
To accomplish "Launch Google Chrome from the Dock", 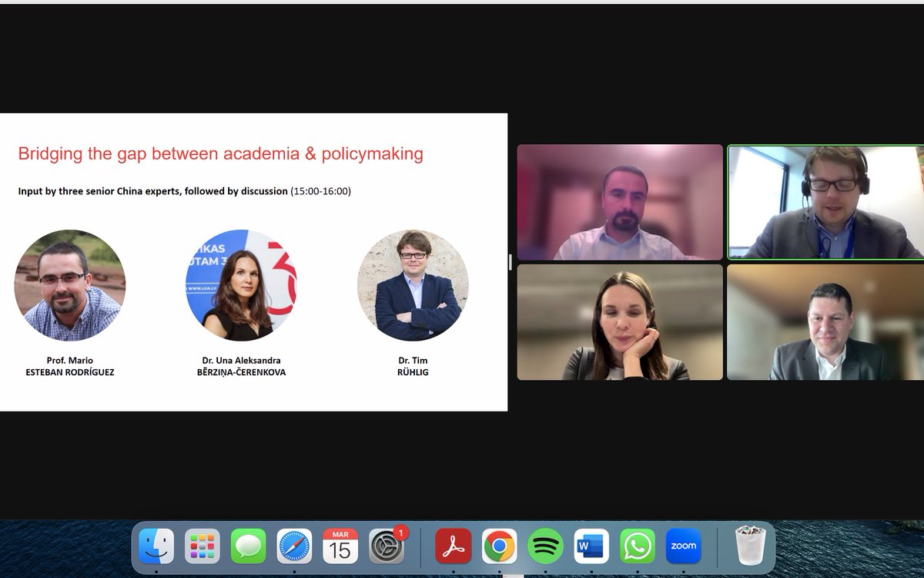I will pos(497,546).
